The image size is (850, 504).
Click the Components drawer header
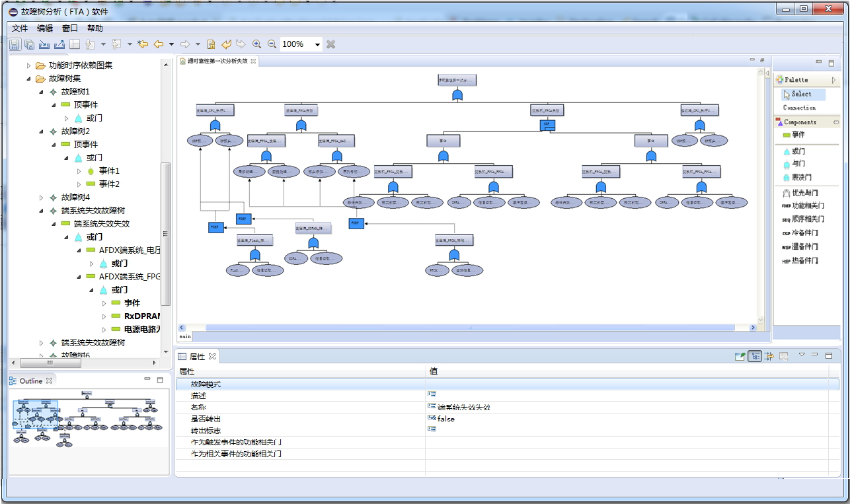pos(806,122)
